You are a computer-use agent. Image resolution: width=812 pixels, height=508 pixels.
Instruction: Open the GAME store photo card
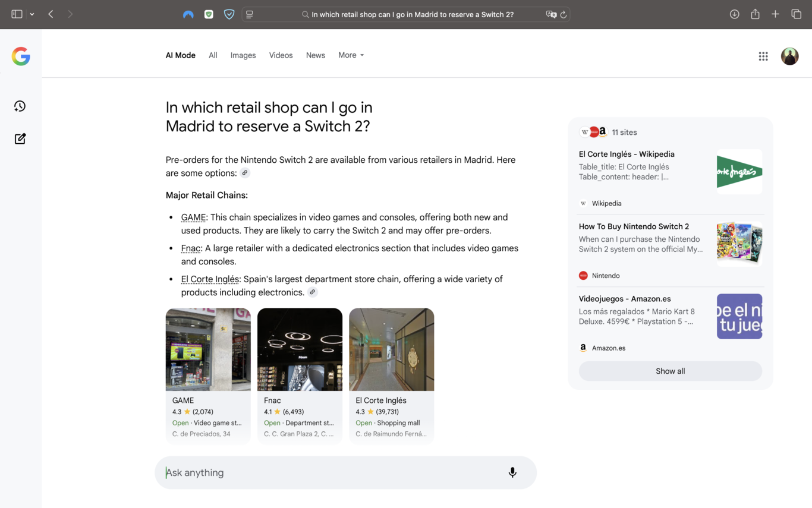pos(208,349)
